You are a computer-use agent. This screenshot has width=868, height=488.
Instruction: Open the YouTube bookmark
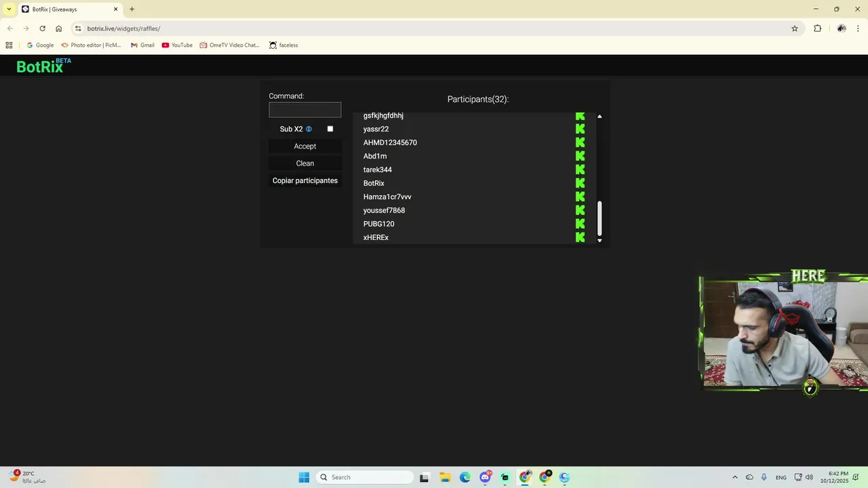pos(177,45)
